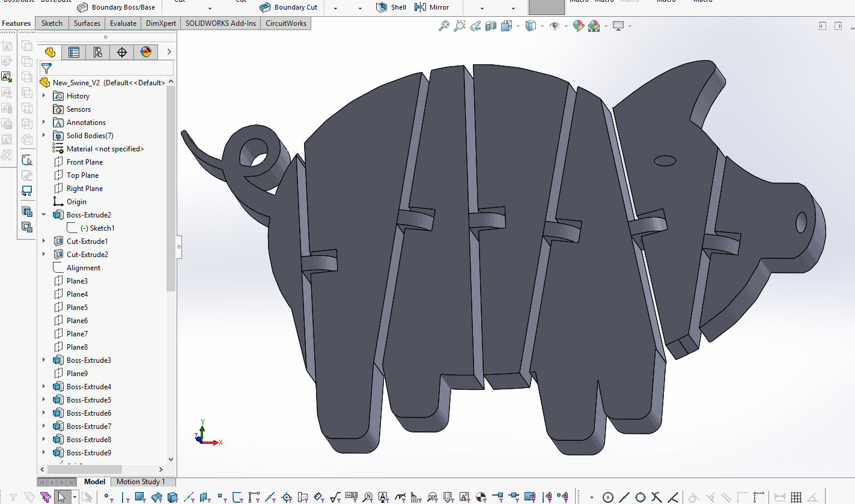Switch to the DimXpert tab

[161, 23]
